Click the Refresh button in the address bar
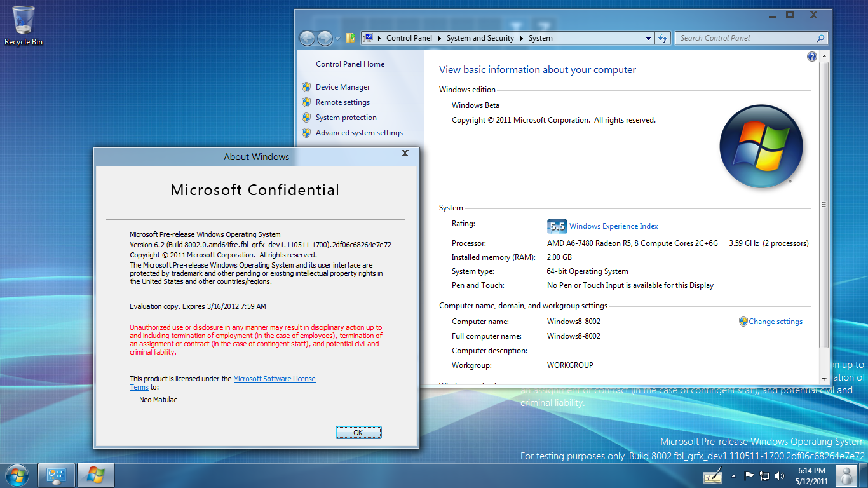Image resolution: width=868 pixels, height=488 pixels. coord(663,38)
